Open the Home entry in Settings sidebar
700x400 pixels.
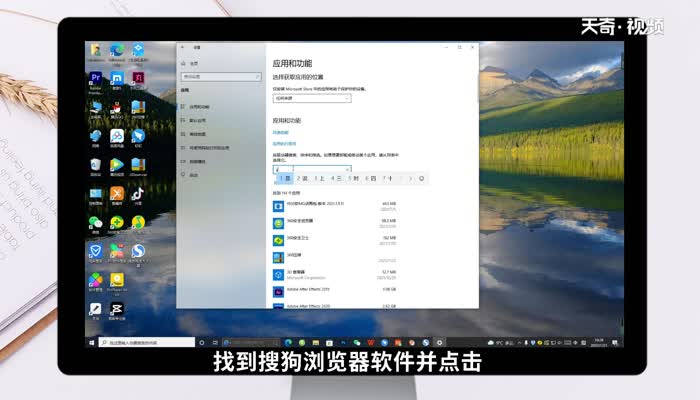tap(191, 64)
